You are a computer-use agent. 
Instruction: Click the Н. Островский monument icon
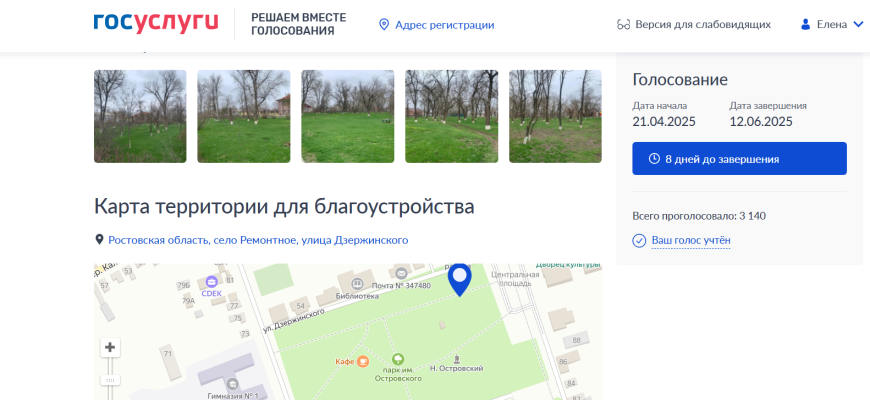[457, 359]
